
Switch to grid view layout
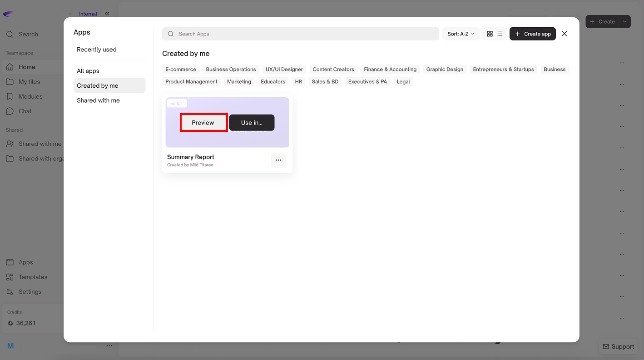(490, 34)
